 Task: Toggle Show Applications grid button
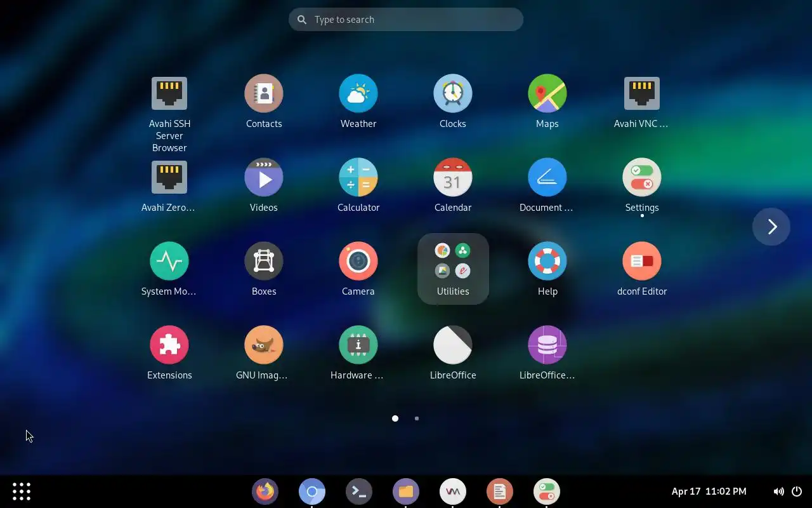22,491
